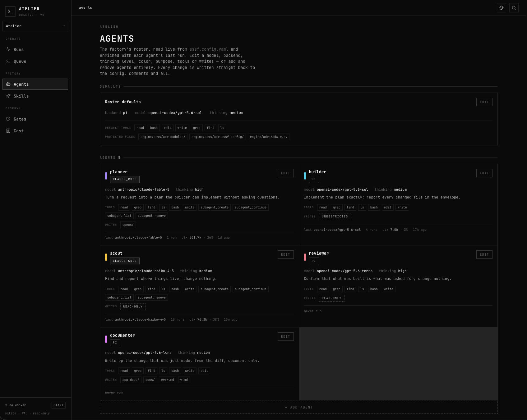
Task: Open the Atelier project dropdown
Action: tap(35, 26)
